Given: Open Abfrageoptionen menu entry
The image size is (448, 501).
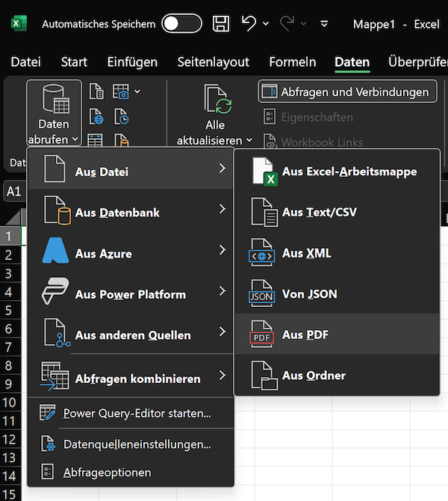Looking at the screenshot, I should [x=131, y=473].
